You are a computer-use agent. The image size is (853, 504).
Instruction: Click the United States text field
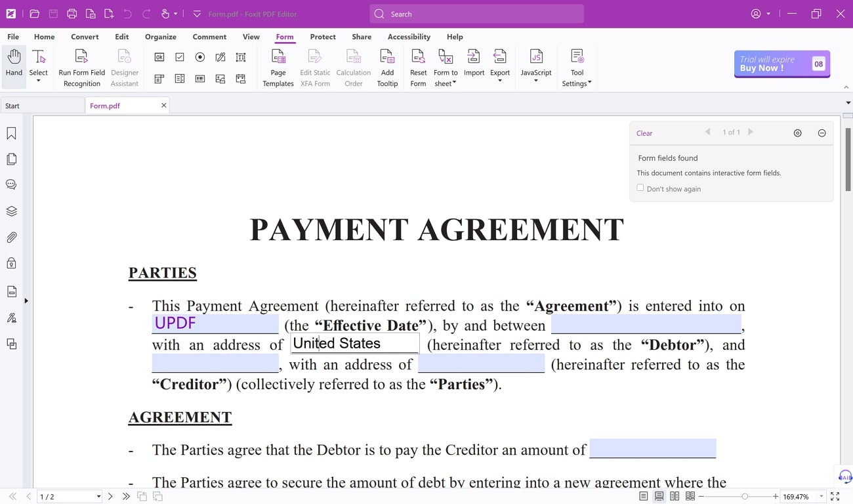click(354, 343)
